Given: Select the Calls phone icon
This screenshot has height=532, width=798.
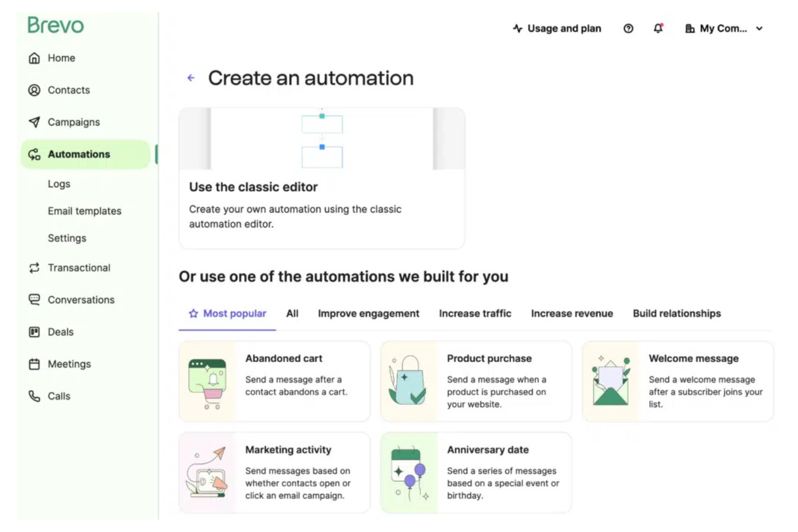Looking at the screenshot, I should [x=35, y=396].
